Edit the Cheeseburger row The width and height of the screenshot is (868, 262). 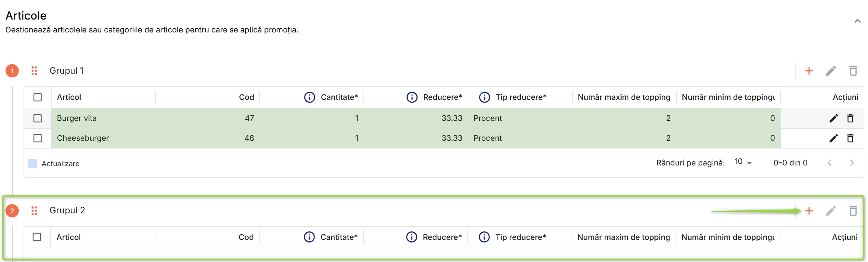(833, 138)
